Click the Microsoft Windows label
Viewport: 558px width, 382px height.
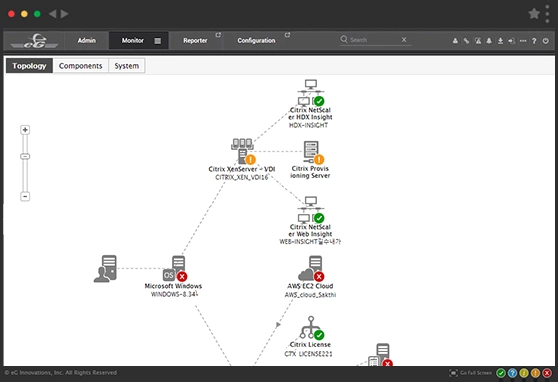[173, 286]
